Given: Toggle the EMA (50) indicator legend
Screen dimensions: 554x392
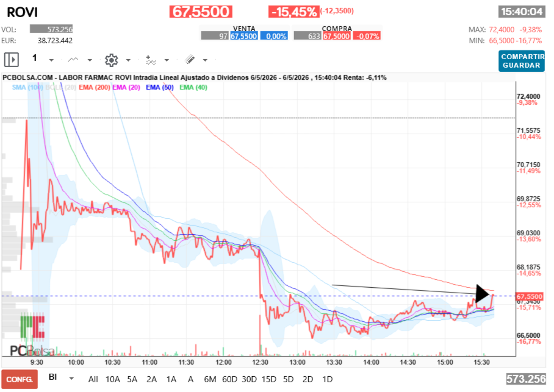Looking at the screenshot, I should (x=160, y=87).
